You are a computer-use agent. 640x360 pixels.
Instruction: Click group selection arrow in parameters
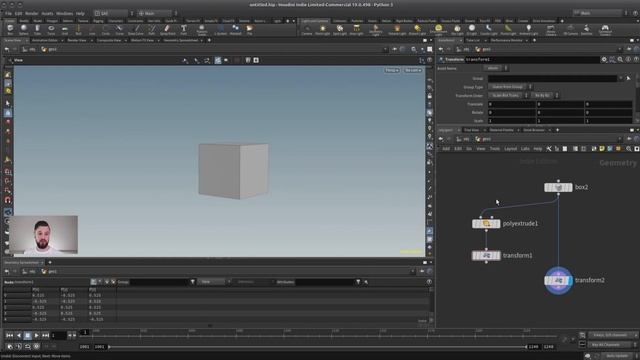click(628, 78)
